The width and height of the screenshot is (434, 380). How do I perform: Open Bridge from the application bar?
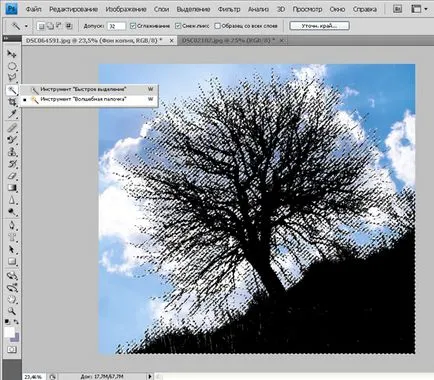tap(397, 9)
